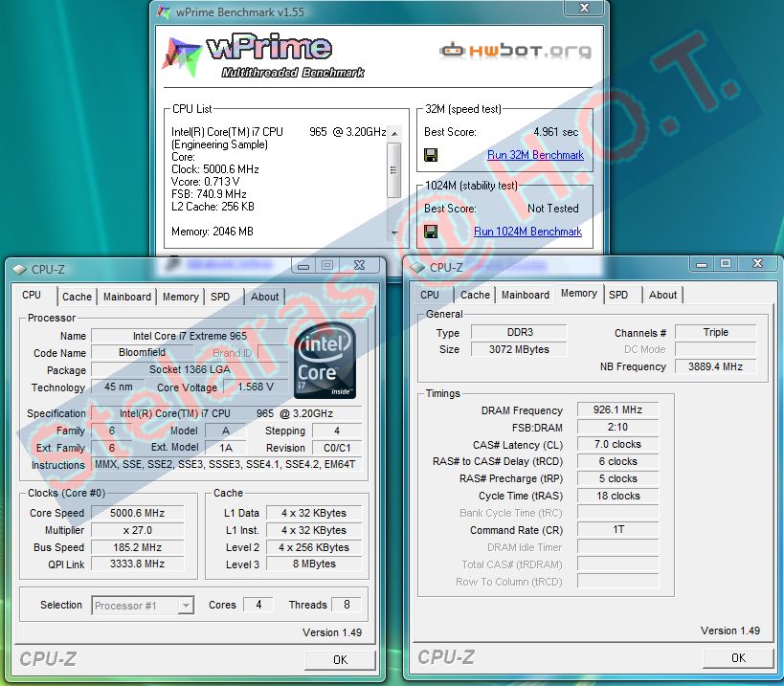Click OK in the right CPU-Z Memory window
Screen dimensions: 784x686
(738, 657)
